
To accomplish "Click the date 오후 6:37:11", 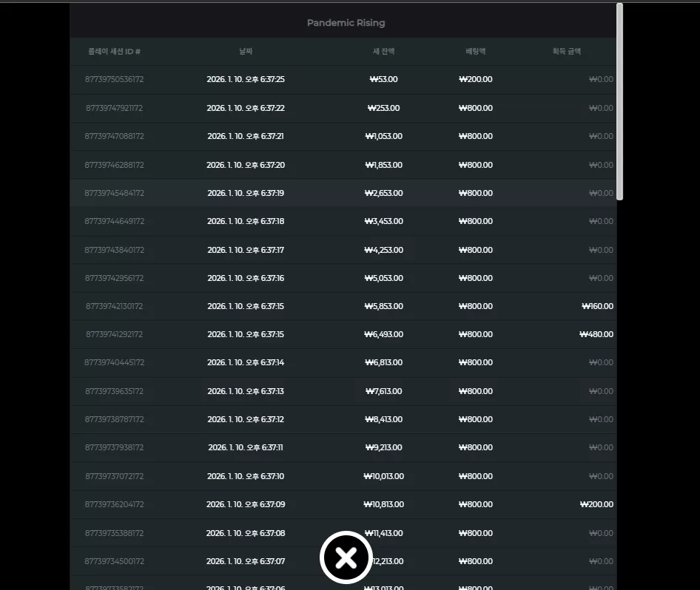I will tap(246, 447).
